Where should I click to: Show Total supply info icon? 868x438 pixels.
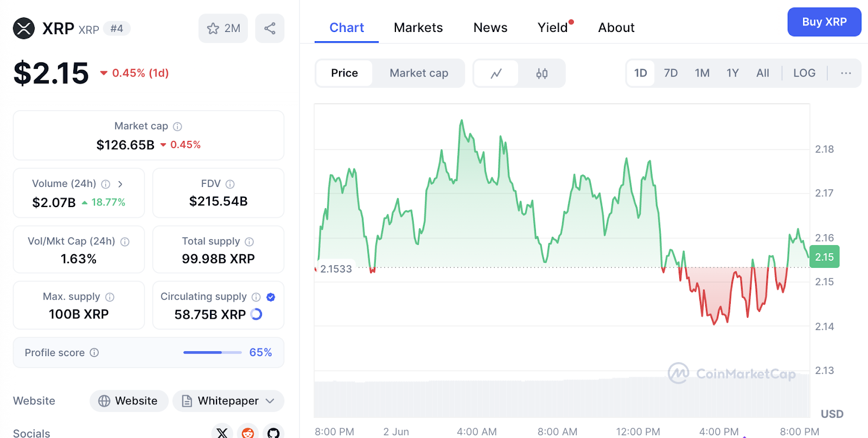(x=249, y=242)
